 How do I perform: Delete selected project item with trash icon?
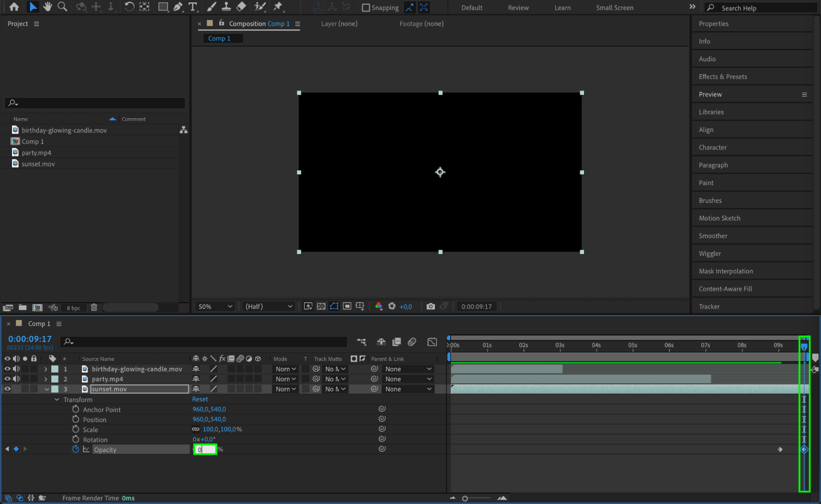(94, 307)
